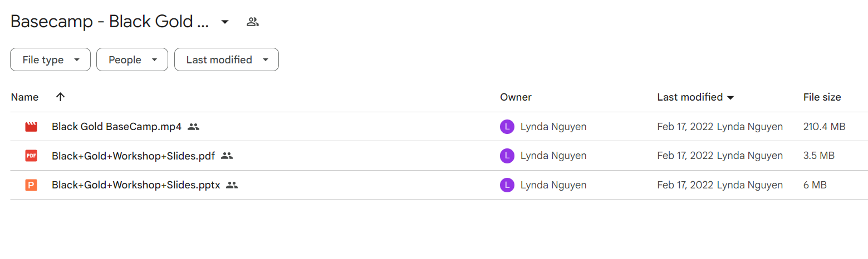Click the shared icon next to the PDF slides file
This screenshot has width=868, height=259.
coord(227,156)
